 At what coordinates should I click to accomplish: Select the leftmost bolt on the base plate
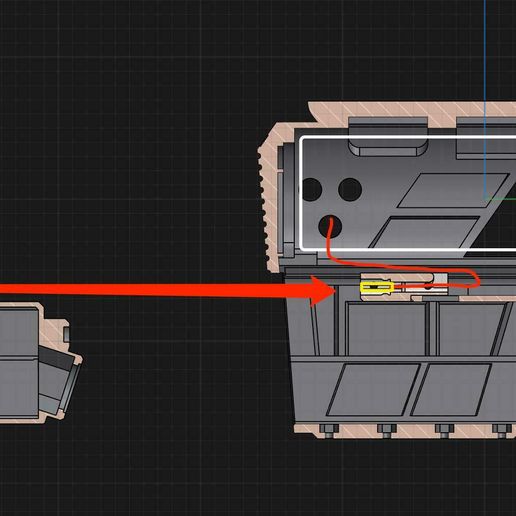329,430
